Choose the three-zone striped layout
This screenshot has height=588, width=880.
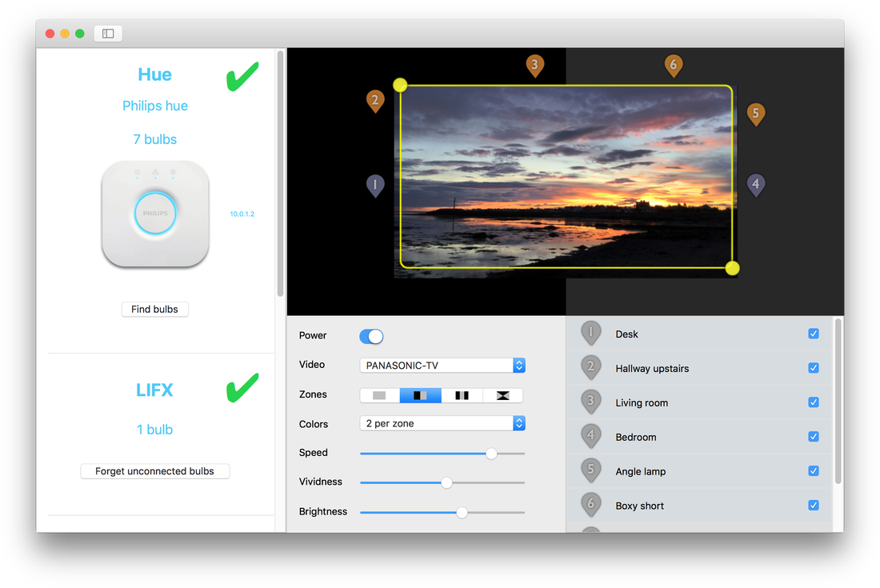click(462, 395)
